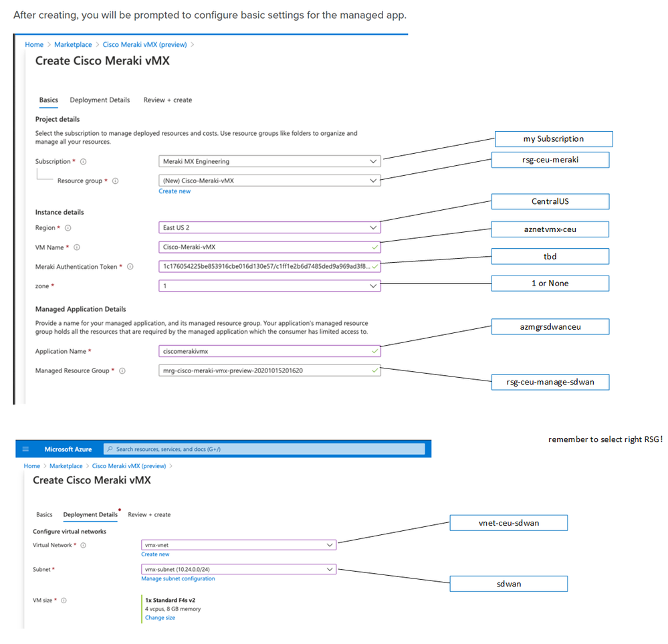The width and height of the screenshot is (668, 644).
Task: Click the Region info icon
Action: [68, 228]
